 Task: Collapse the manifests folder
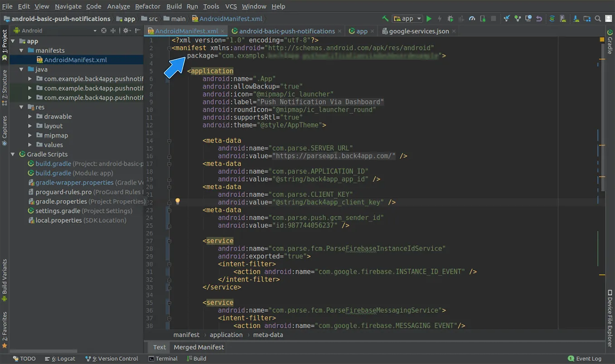pyautogui.click(x=21, y=50)
